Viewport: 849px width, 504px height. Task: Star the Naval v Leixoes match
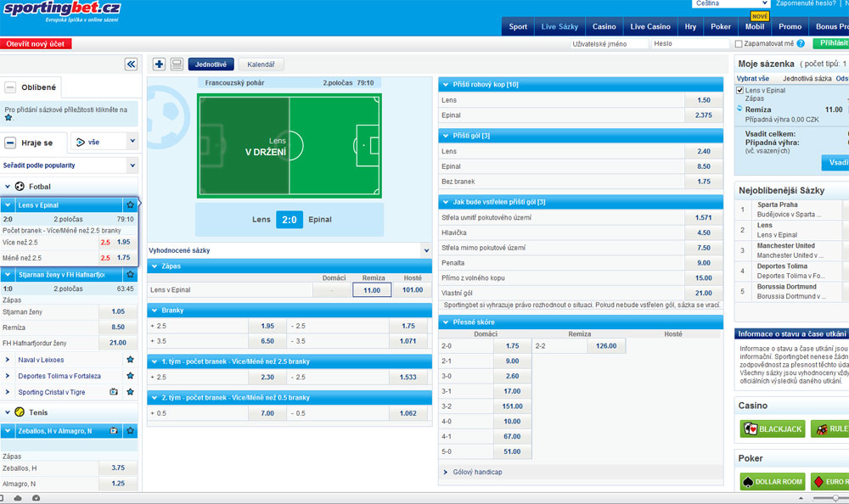point(130,360)
